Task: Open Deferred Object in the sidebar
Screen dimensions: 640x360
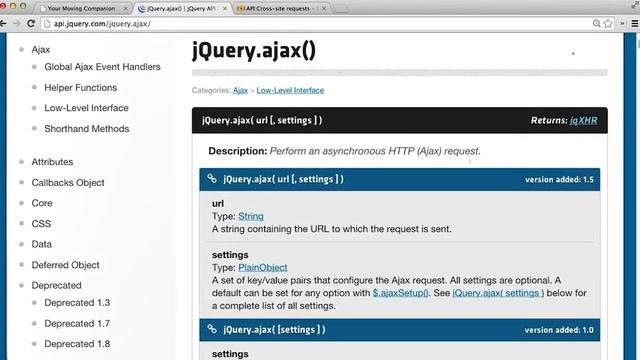Action: pos(65,265)
